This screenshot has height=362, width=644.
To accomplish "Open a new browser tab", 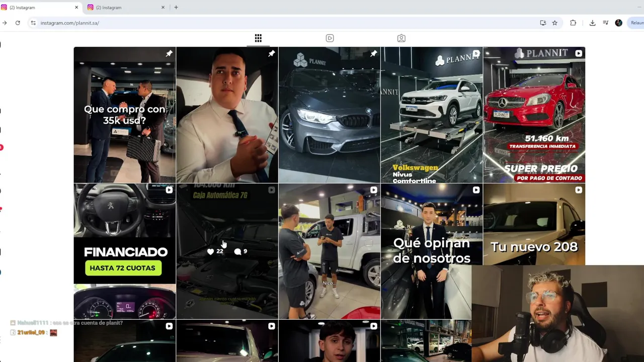I will [176, 8].
